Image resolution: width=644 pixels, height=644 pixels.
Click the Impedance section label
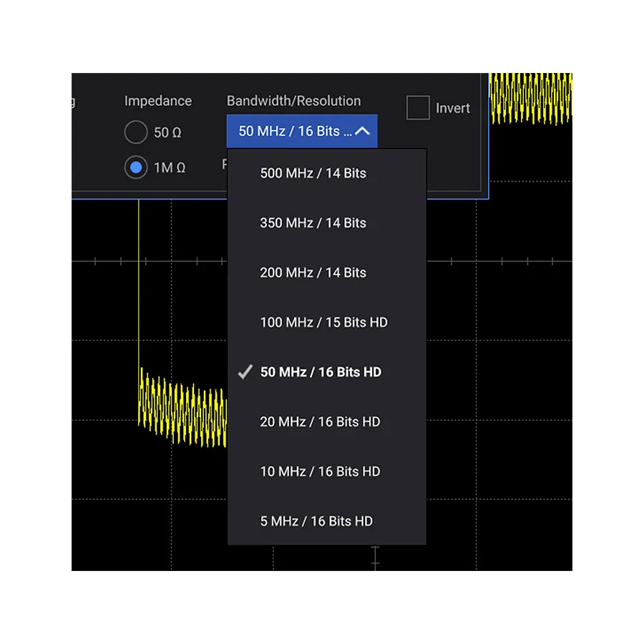[x=158, y=100]
